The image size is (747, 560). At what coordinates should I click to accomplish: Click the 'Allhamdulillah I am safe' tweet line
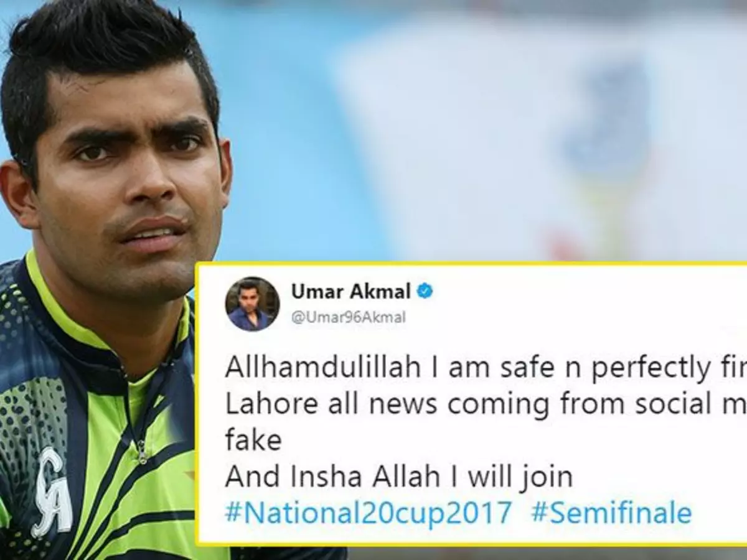pyautogui.click(x=486, y=369)
